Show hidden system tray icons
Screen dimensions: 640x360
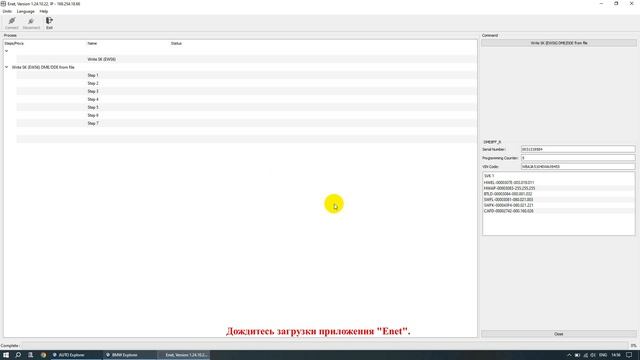click(x=569, y=355)
